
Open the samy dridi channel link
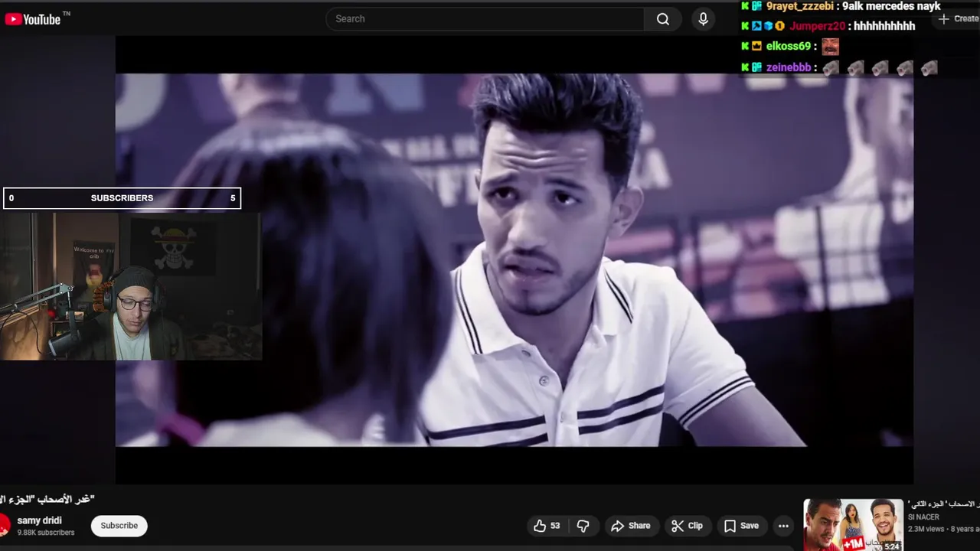[x=40, y=520]
